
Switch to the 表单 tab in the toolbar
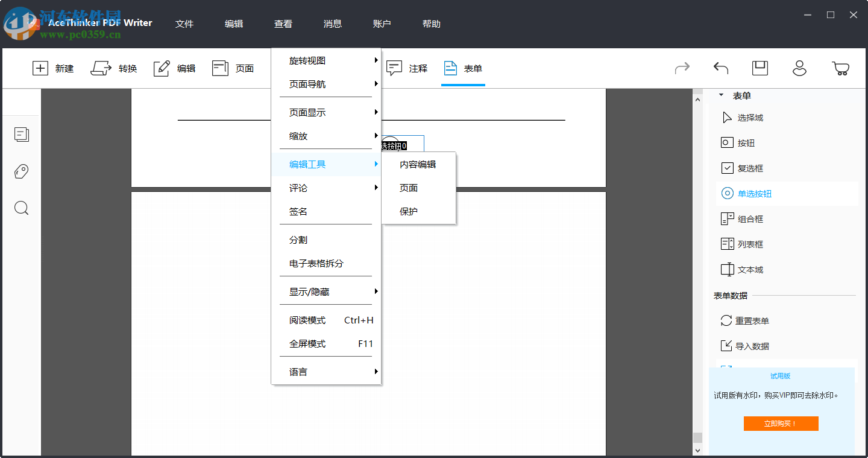pos(463,68)
